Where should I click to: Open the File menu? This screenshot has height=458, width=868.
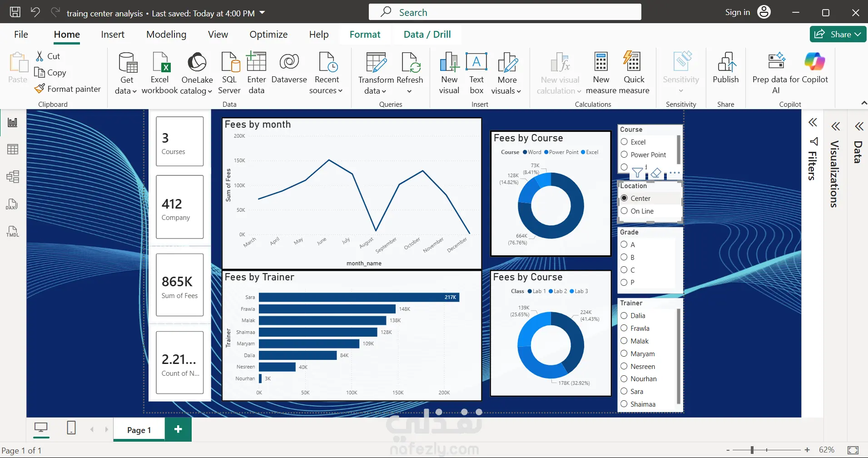[21, 35]
